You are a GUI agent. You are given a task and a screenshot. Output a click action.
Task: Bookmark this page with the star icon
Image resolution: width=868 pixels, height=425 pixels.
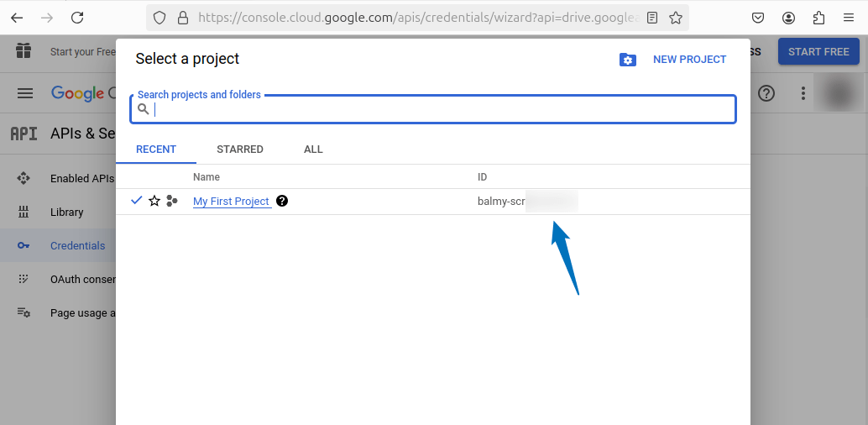(676, 18)
